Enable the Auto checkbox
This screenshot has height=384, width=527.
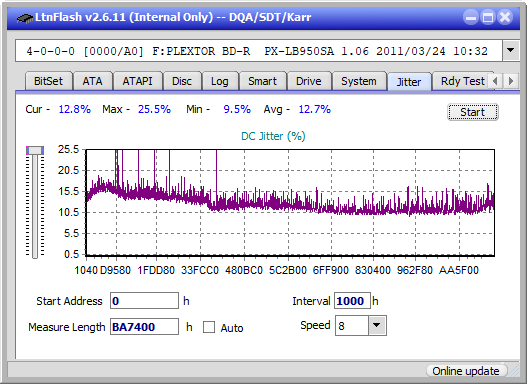(209, 327)
